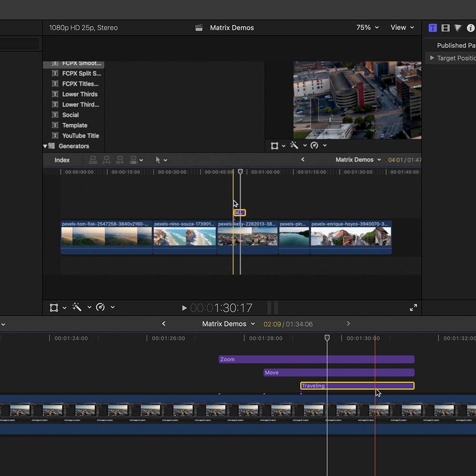Open the Title inspector tab
This screenshot has width=476, height=476.
432,28
